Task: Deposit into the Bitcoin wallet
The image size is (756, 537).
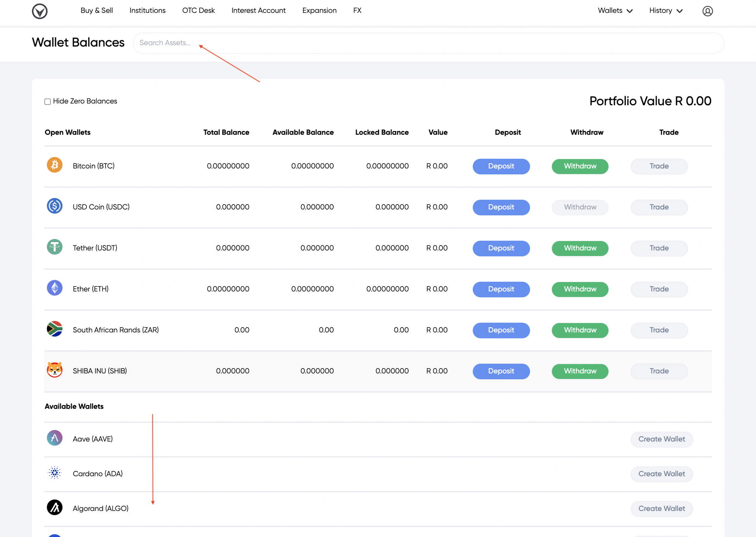Action: click(x=501, y=166)
